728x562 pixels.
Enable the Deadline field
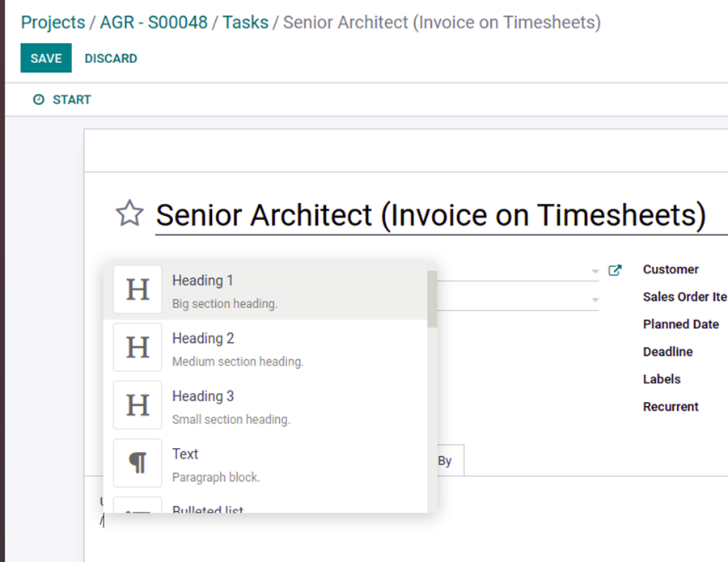click(668, 352)
